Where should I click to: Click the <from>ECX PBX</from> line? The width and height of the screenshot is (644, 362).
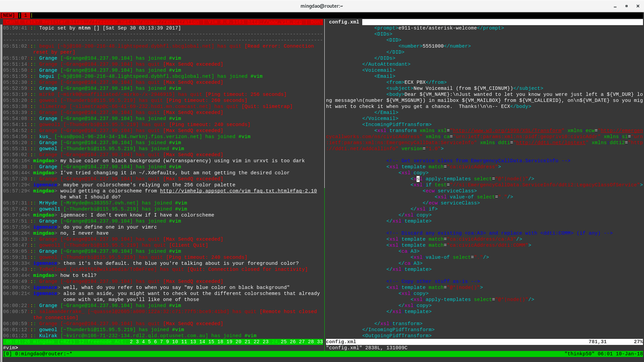(x=416, y=82)
